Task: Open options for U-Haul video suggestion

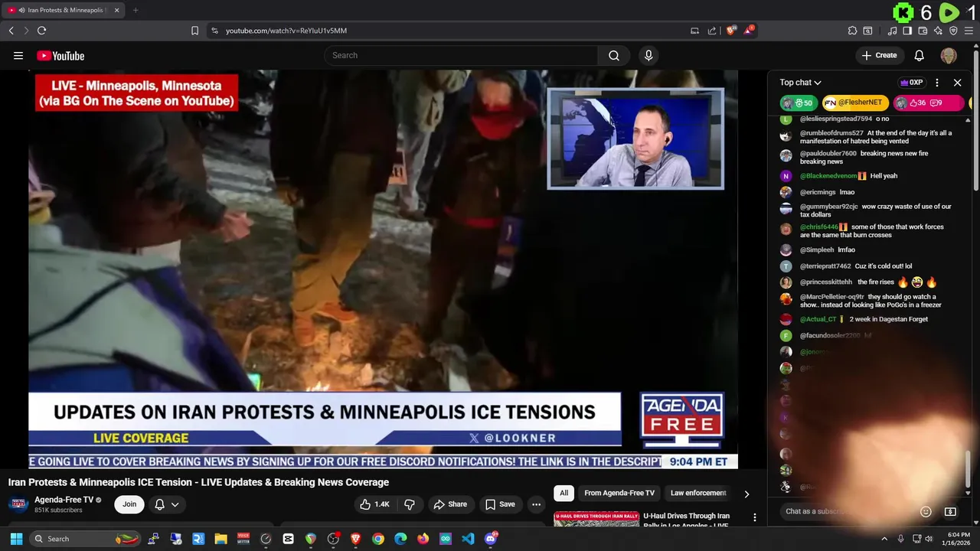Action: point(754,518)
